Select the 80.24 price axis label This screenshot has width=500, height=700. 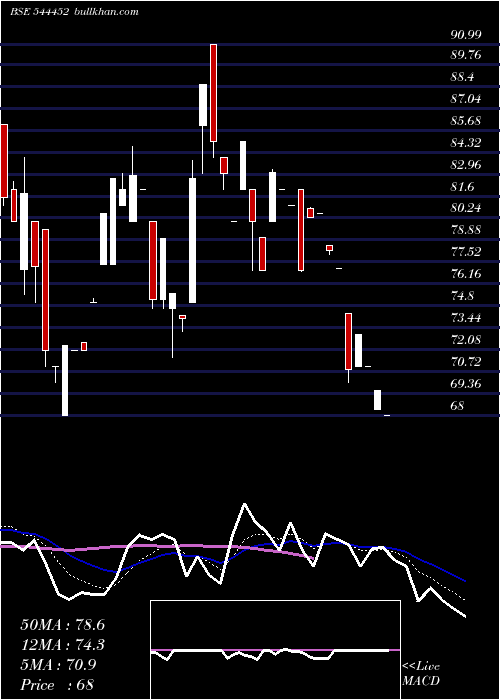click(x=466, y=208)
